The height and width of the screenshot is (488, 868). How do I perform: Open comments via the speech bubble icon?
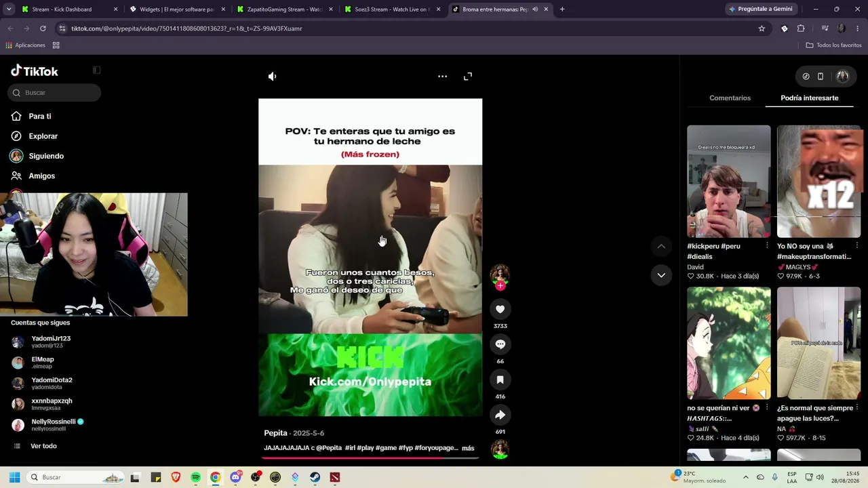(500, 344)
